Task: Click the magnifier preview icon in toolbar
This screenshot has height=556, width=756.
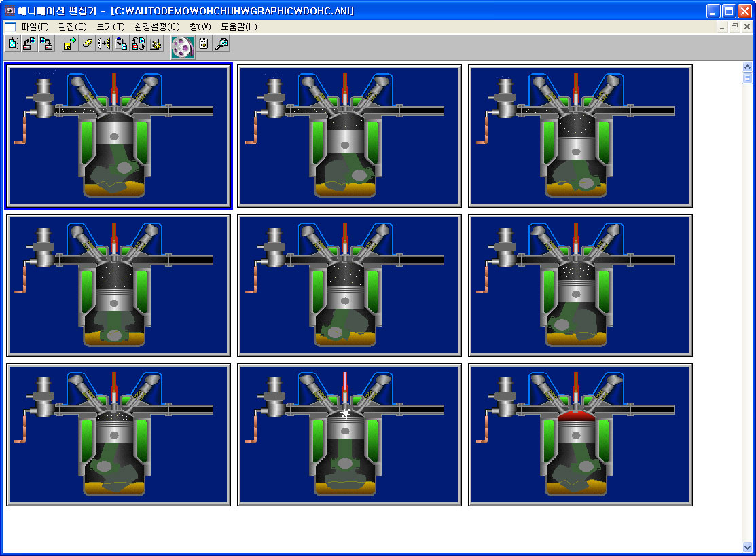Action: pos(221,44)
